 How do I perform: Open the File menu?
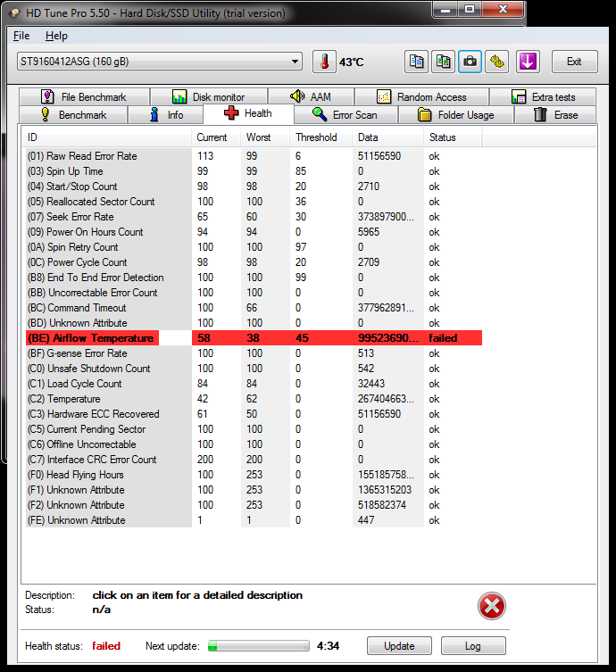(22, 36)
